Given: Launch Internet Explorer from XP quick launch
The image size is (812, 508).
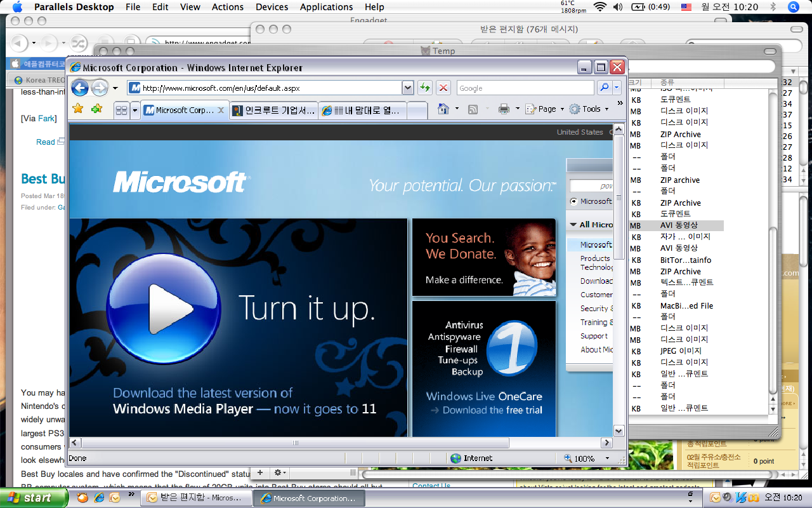Looking at the screenshot, I should pyautogui.click(x=99, y=498).
